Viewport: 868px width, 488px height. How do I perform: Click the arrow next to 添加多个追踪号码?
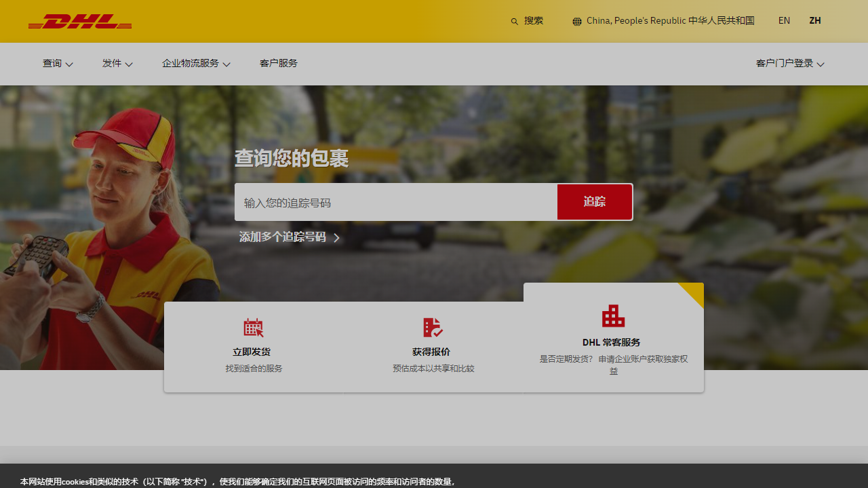pos(336,238)
